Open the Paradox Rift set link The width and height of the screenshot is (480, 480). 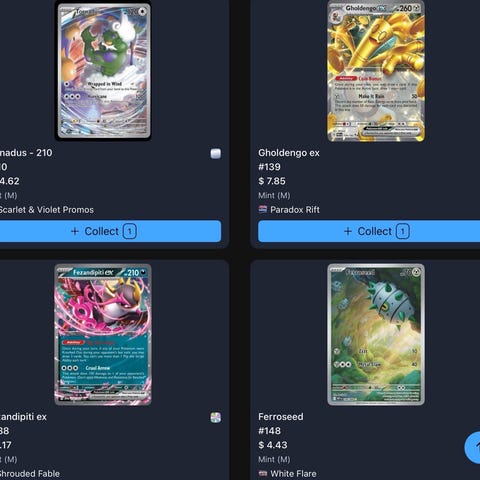(x=295, y=210)
